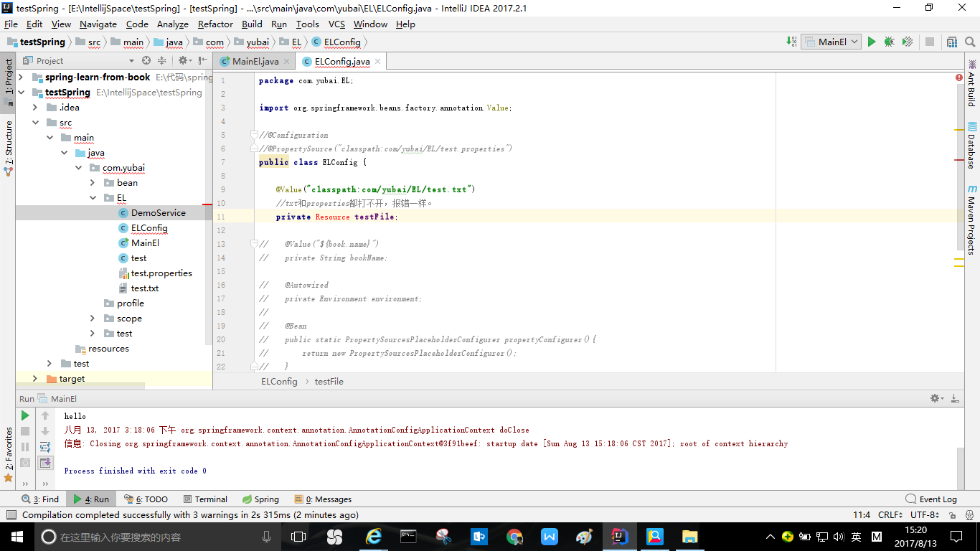Open Run panel settings gear
This screenshot has height=551, width=980.
[x=936, y=398]
